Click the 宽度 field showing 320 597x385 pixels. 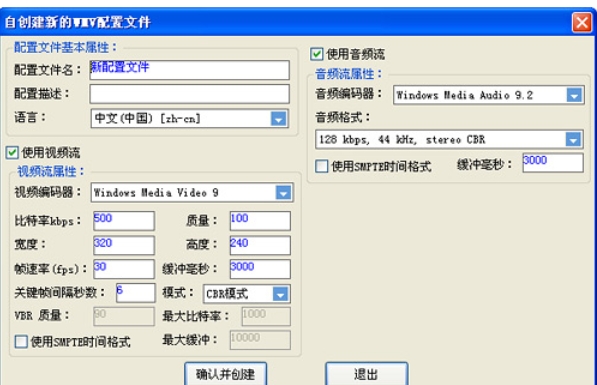tap(124, 245)
